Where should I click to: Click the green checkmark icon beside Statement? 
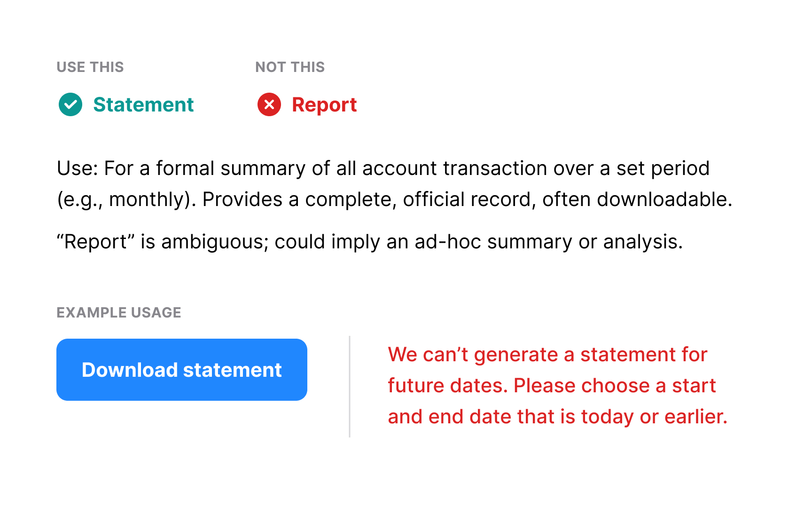(x=70, y=104)
